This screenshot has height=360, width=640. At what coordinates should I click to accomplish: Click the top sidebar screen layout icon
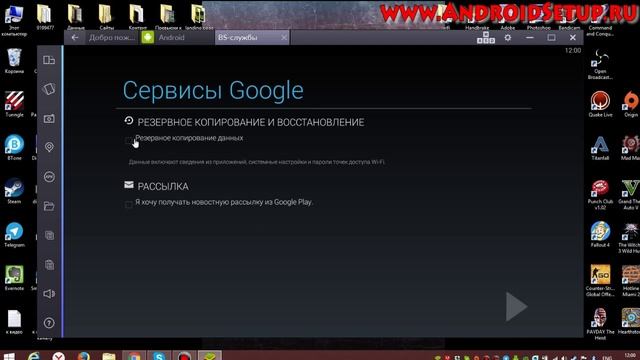pos(49,60)
